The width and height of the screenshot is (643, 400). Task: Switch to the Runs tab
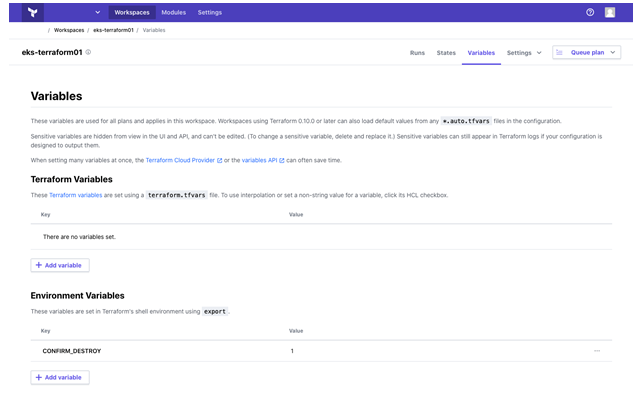tap(417, 52)
